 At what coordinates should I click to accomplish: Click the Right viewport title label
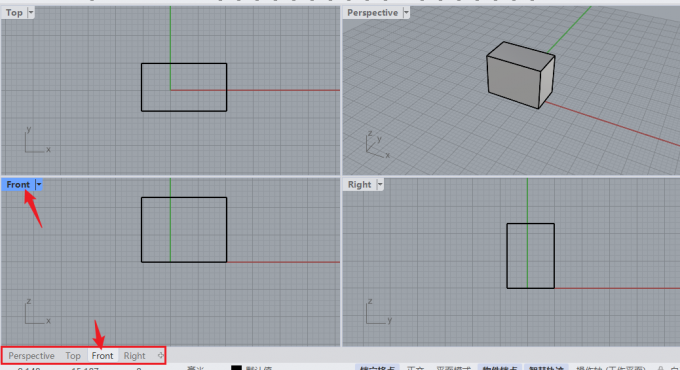[360, 184]
